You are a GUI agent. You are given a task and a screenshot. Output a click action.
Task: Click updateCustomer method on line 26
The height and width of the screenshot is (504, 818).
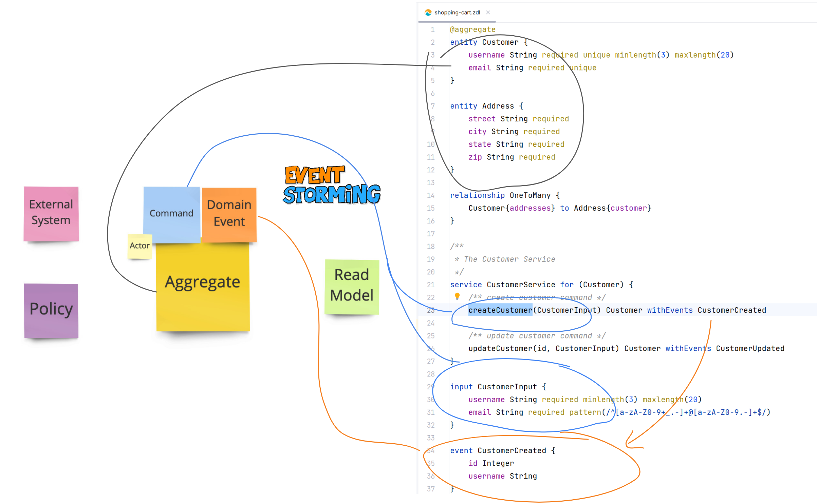click(500, 349)
